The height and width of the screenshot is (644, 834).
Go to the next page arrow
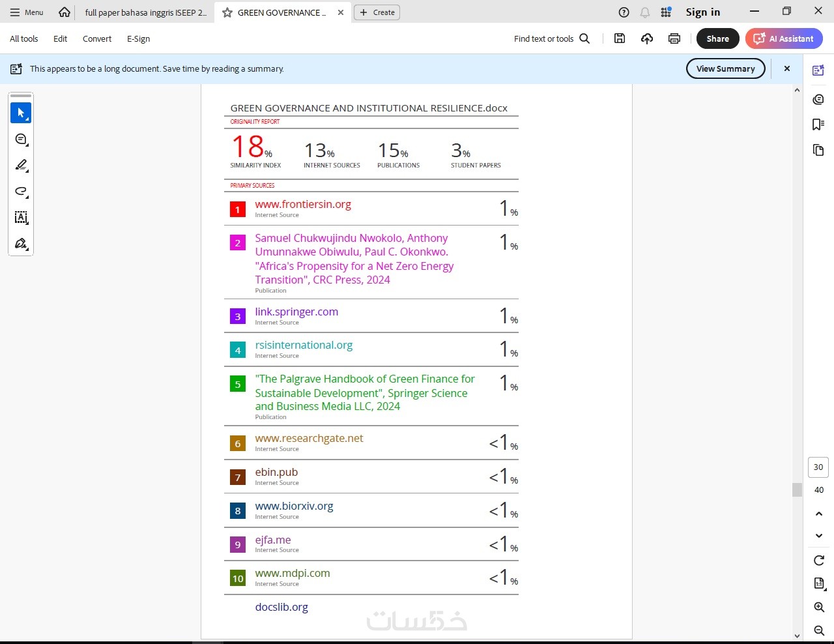point(819,536)
